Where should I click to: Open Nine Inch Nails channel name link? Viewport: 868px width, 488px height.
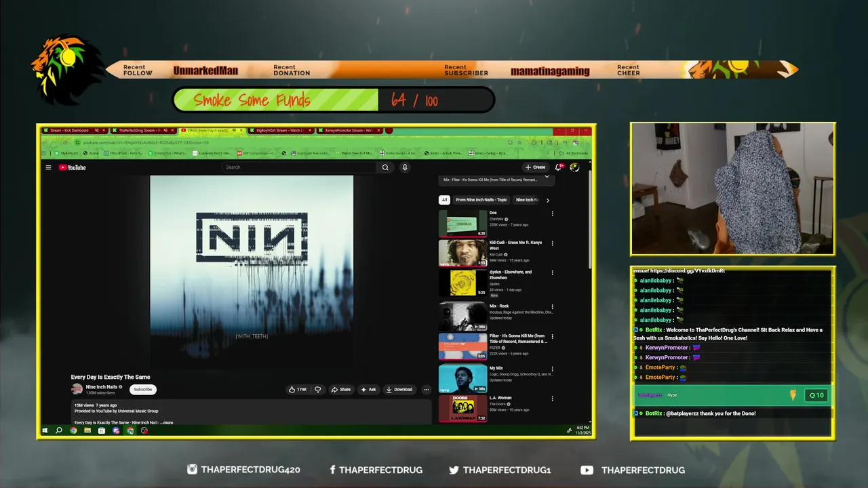pos(101,387)
